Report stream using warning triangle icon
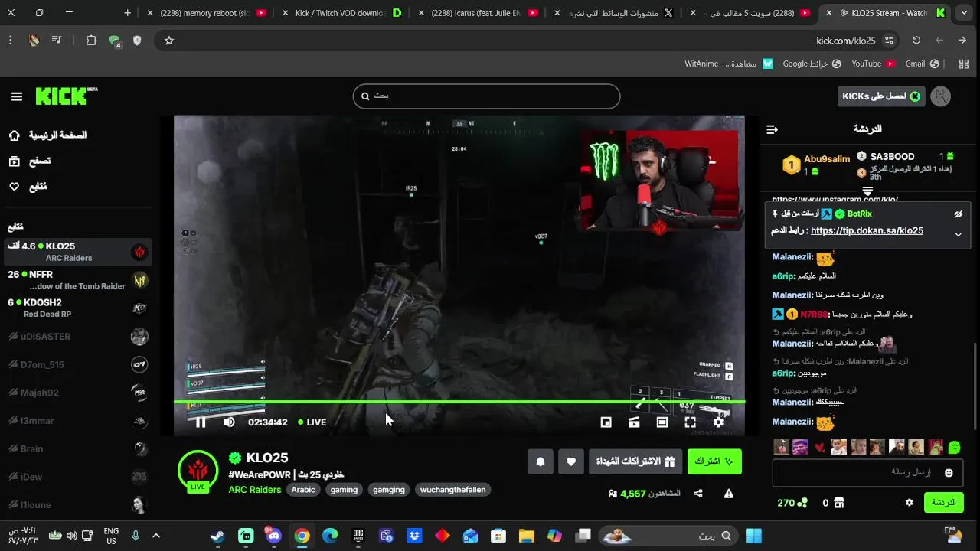The height and width of the screenshot is (551, 980). coord(729,494)
